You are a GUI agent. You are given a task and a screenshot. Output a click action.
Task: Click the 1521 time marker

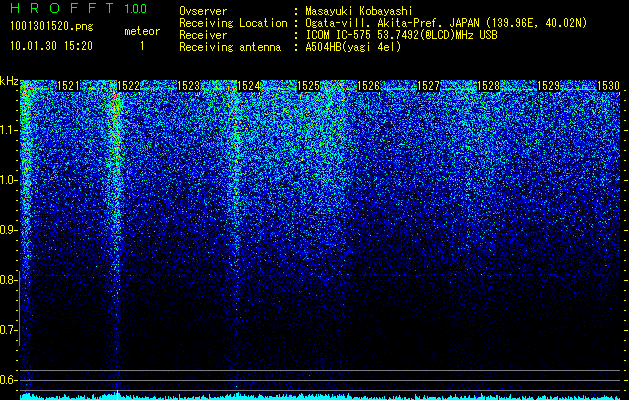pos(68,86)
